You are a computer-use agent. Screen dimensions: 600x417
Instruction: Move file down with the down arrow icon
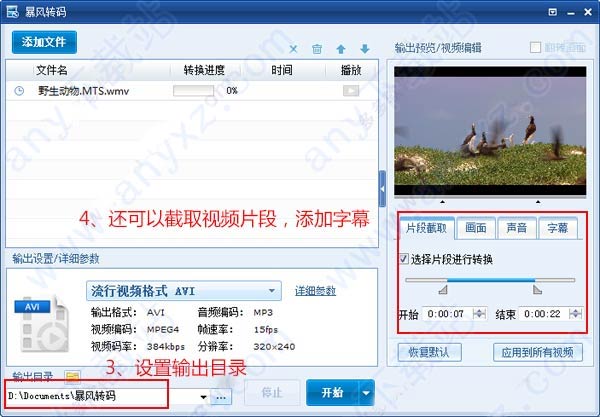365,49
